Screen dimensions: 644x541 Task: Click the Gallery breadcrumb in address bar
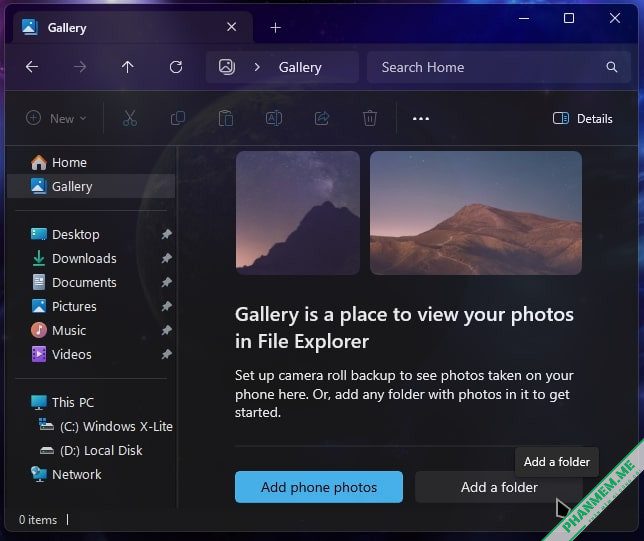point(300,67)
